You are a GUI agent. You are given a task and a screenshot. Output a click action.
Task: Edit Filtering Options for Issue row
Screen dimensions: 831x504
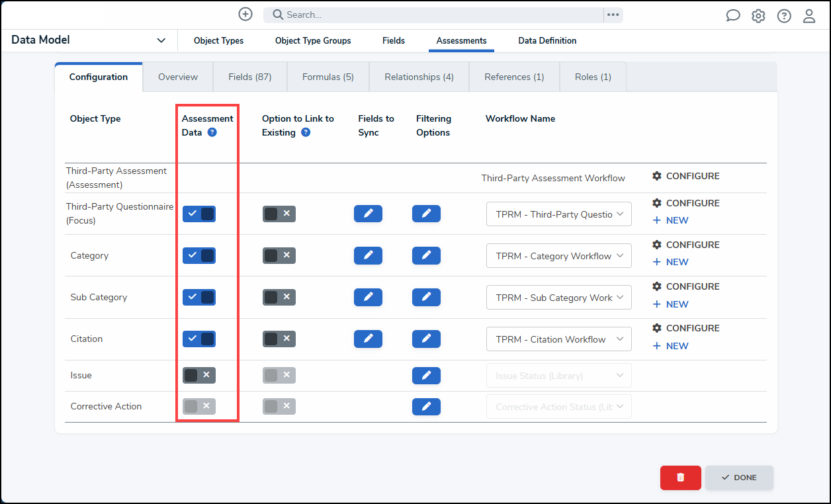[x=426, y=376]
